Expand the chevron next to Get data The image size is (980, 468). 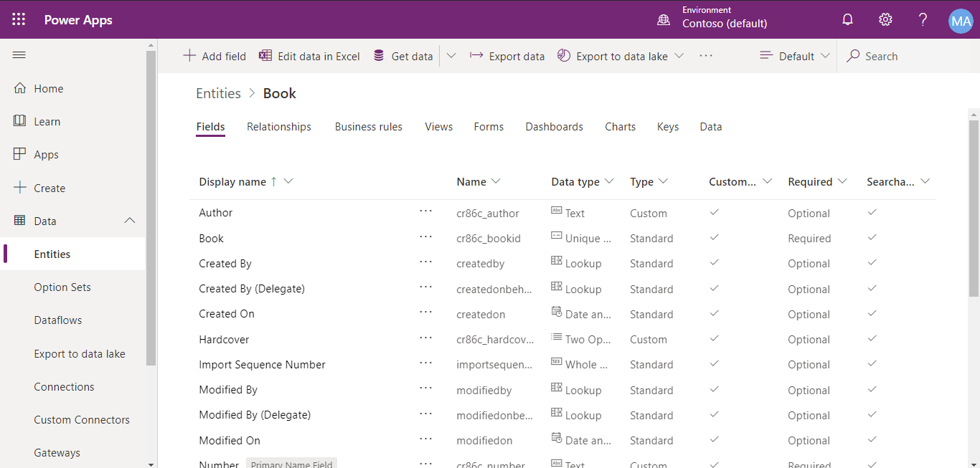point(451,55)
